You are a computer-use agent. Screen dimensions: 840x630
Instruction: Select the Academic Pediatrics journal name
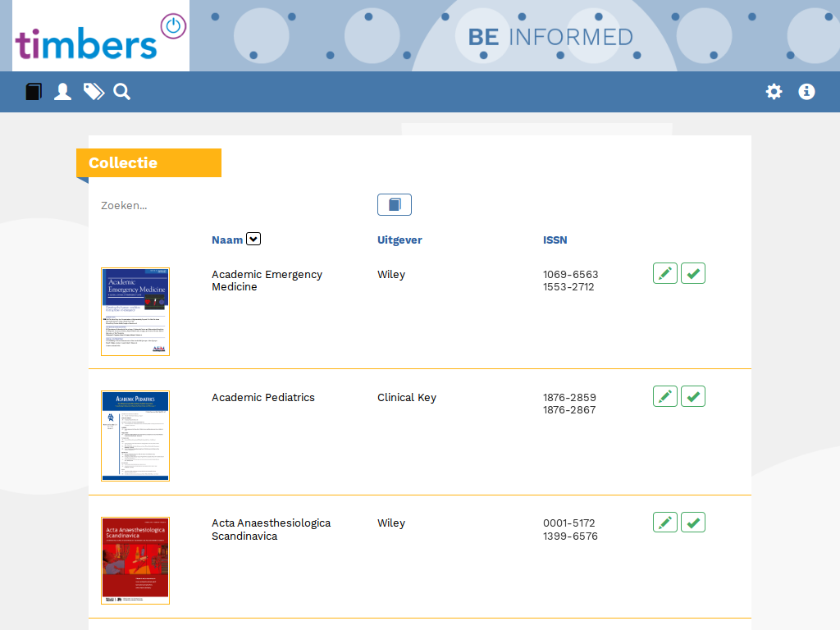coord(263,398)
